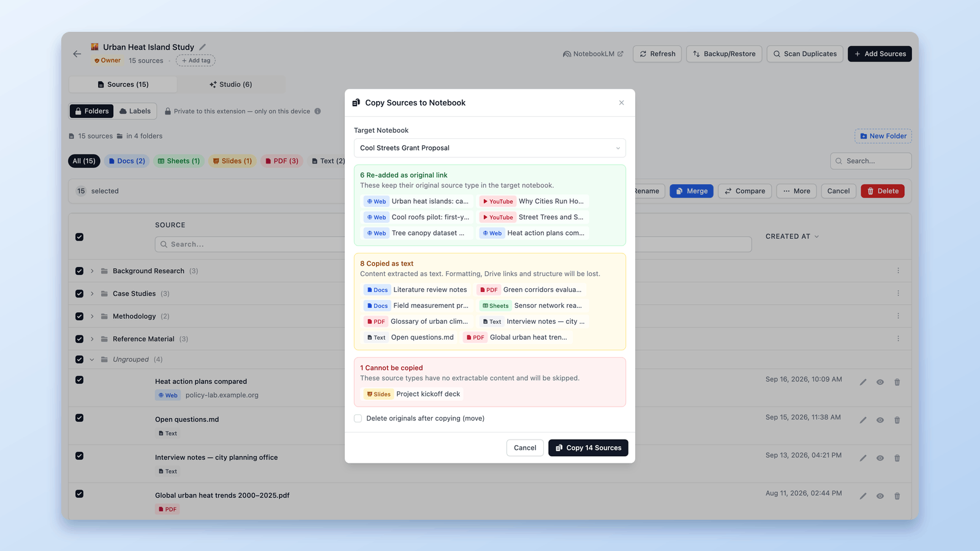
Task: Preview Interview notes using the eye icon
Action: point(880,458)
